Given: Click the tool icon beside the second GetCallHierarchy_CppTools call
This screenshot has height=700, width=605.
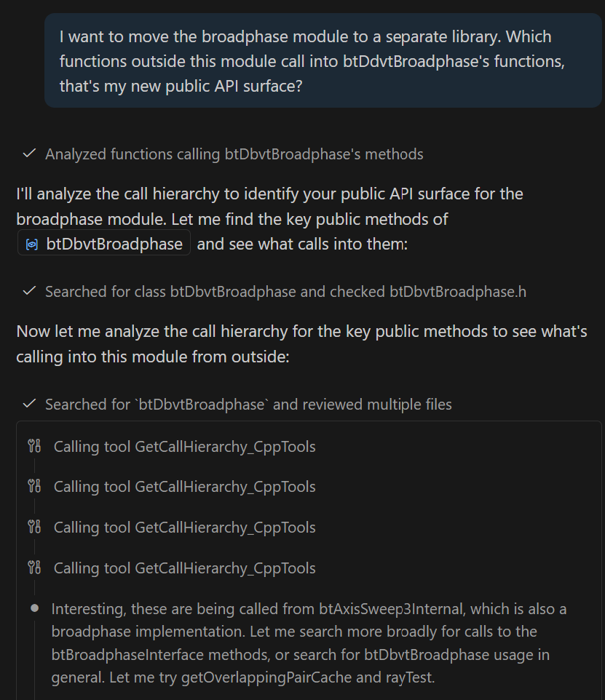Looking at the screenshot, I should [x=33, y=487].
